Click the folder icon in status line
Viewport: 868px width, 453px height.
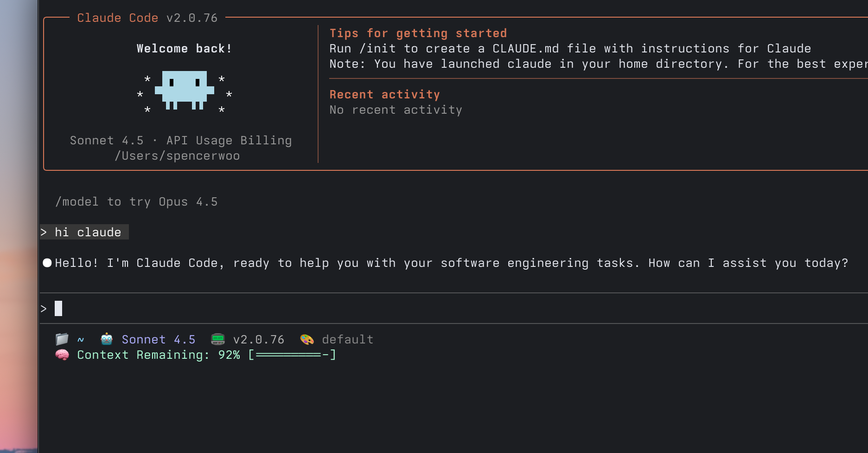pos(62,339)
